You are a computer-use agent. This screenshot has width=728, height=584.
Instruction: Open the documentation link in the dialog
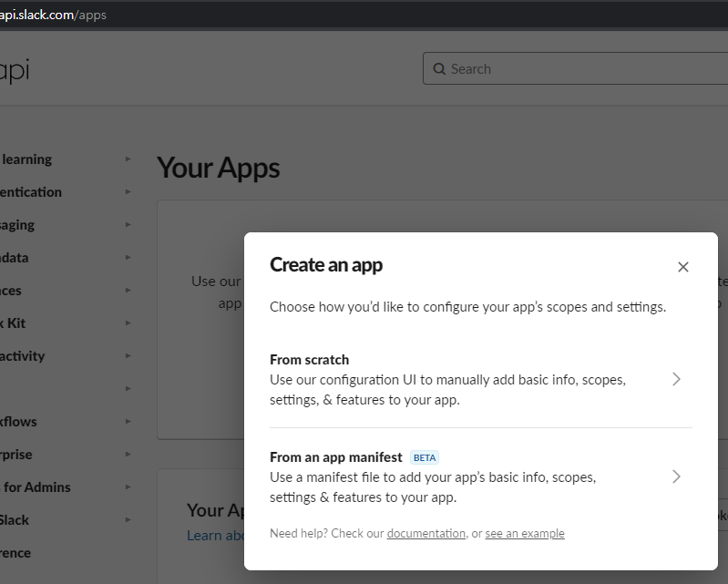(x=426, y=533)
